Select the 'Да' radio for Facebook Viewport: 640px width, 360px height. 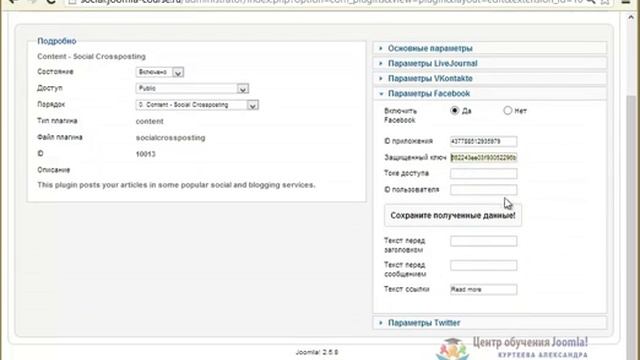454,111
